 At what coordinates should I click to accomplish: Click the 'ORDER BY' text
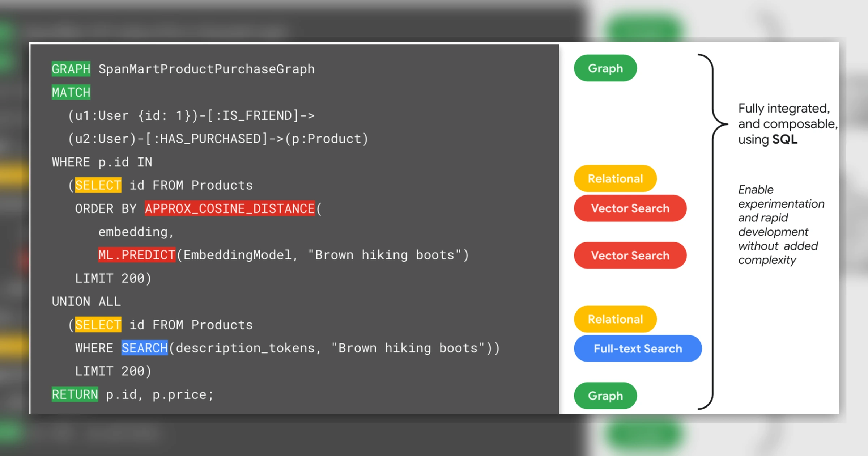point(106,208)
